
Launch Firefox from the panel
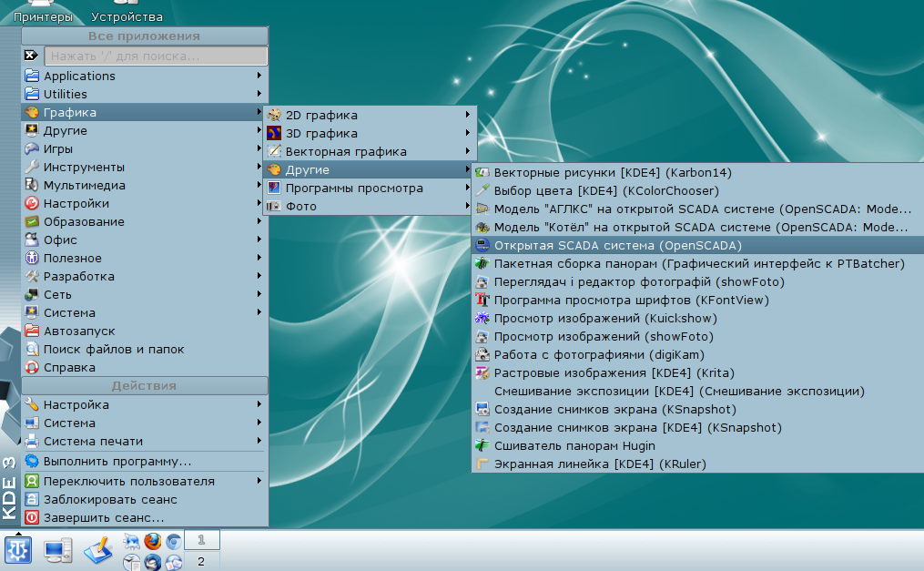click(153, 541)
